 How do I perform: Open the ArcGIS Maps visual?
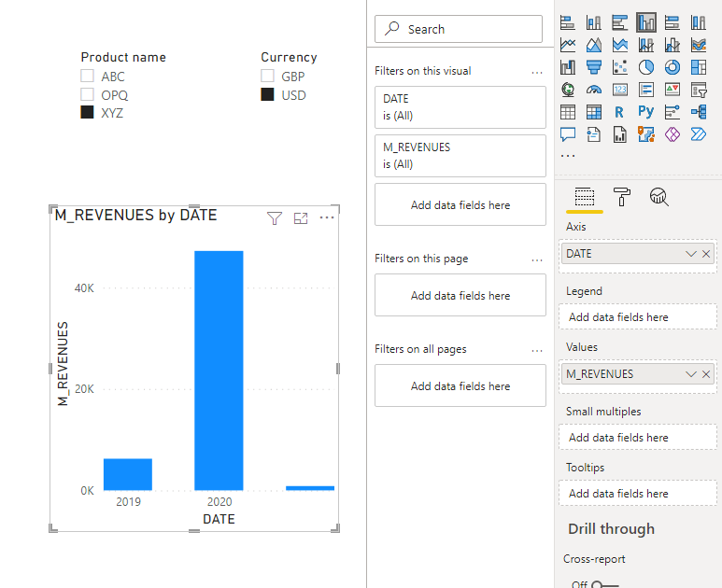[x=646, y=134]
